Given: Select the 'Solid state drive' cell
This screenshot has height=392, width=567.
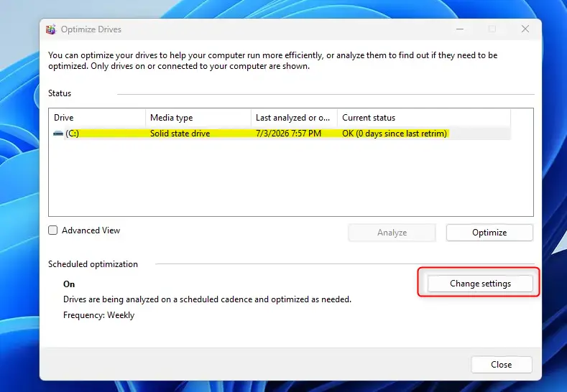Looking at the screenshot, I should (180, 134).
